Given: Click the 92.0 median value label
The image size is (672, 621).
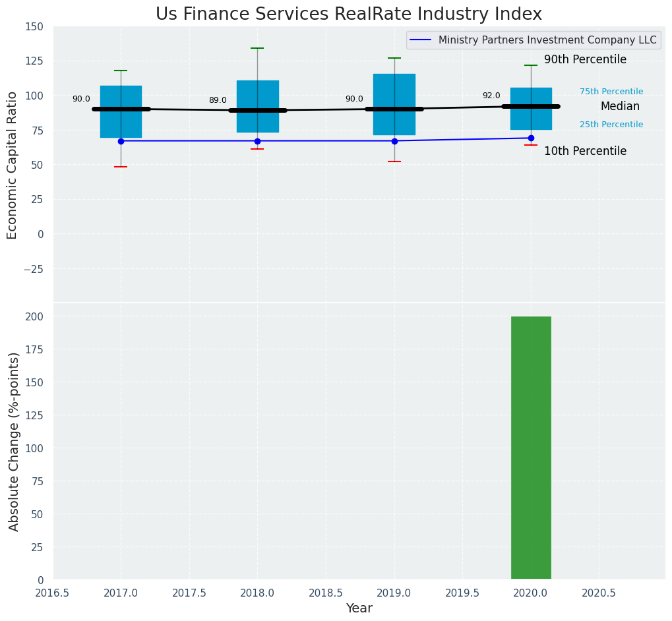Looking at the screenshot, I should (491, 96).
